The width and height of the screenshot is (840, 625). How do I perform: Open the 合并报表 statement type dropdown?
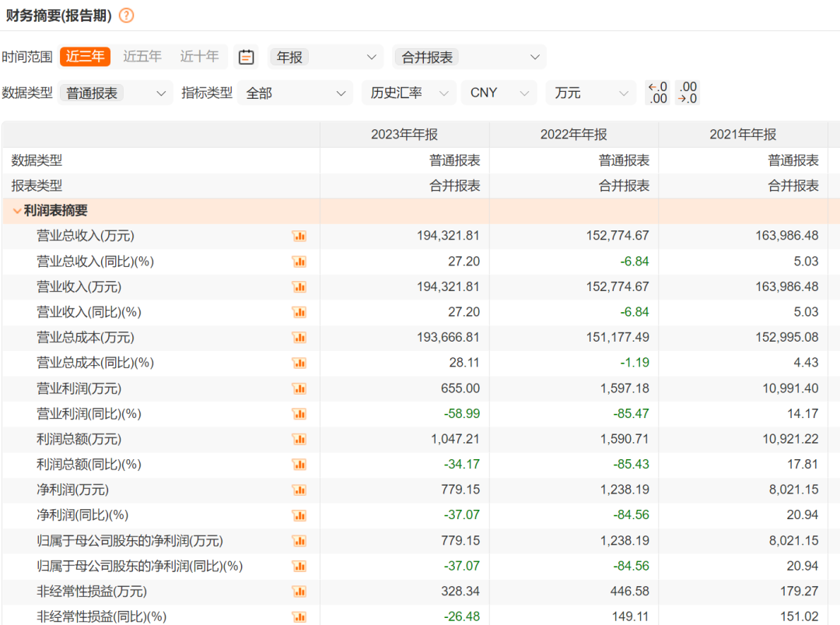point(469,57)
